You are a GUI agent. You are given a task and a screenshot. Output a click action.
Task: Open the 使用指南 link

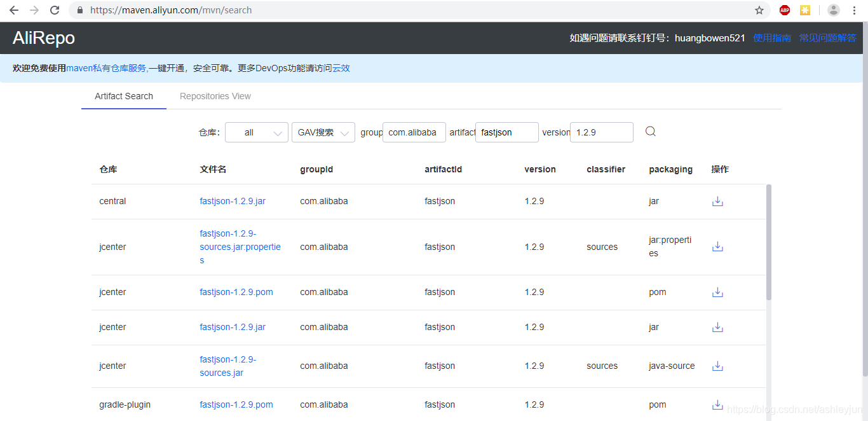click(x=772, y=38)
